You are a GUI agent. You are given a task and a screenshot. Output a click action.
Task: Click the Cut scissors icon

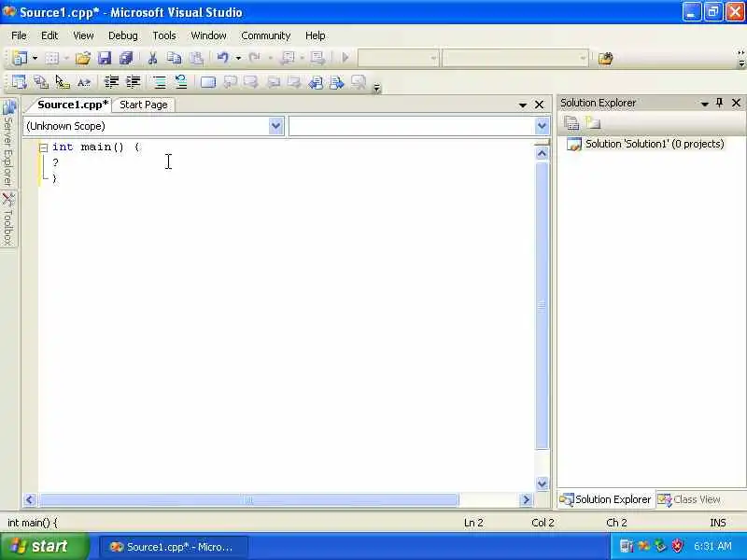(x=152, y=58)
